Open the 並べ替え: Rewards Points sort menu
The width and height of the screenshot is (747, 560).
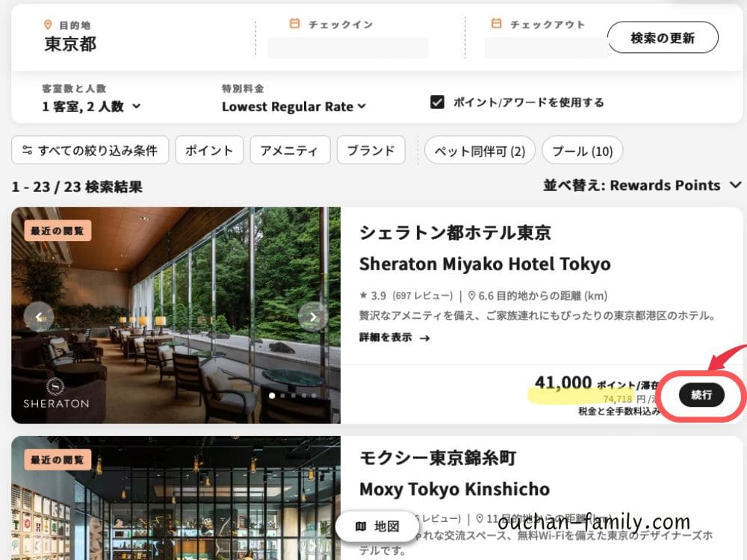pos(642,184)
